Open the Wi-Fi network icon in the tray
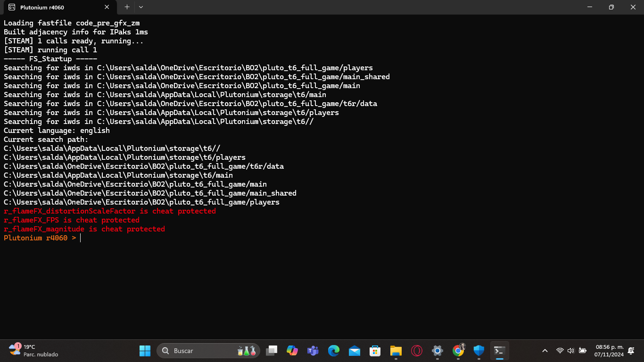 point(560,351)
